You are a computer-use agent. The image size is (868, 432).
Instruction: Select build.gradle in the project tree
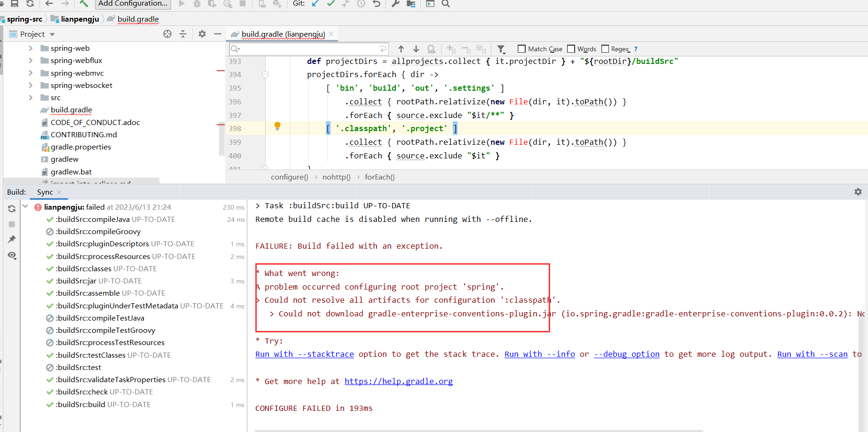click(71, 110)
